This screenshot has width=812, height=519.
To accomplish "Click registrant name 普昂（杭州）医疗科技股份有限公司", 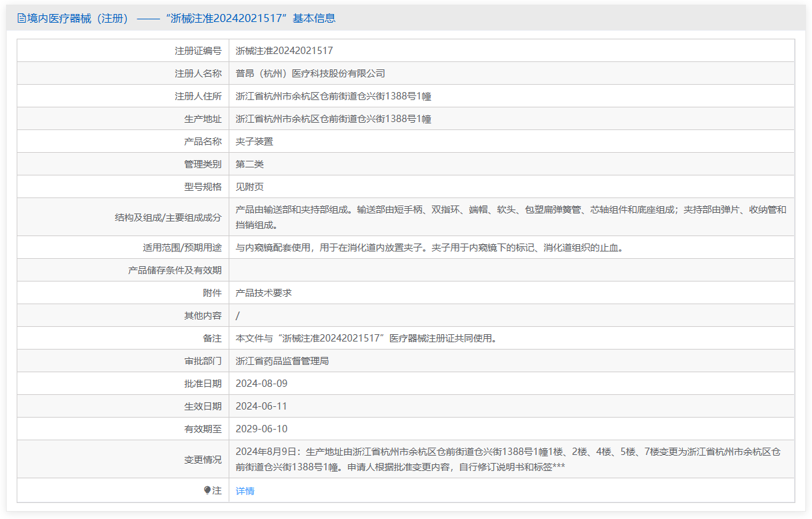I will coord(311,73).
